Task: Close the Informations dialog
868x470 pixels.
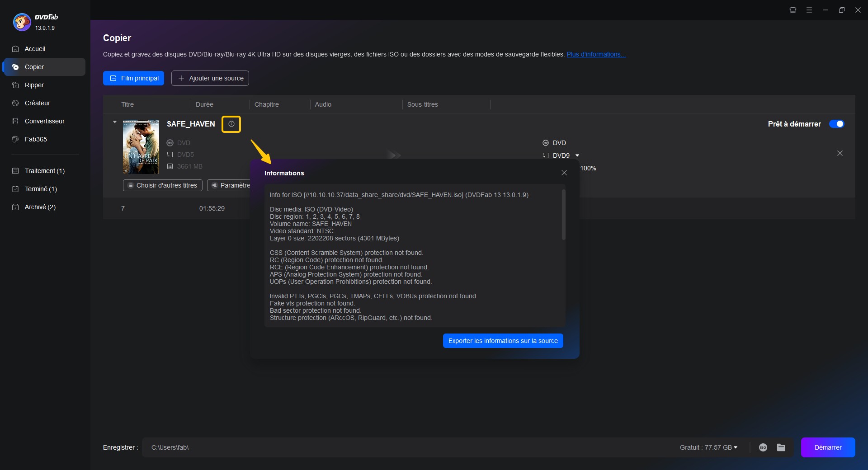Action: [x=564, y=173]
